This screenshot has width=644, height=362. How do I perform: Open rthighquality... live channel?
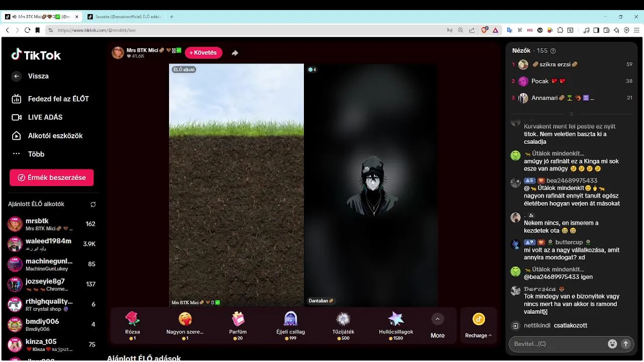tap(51, 305)
